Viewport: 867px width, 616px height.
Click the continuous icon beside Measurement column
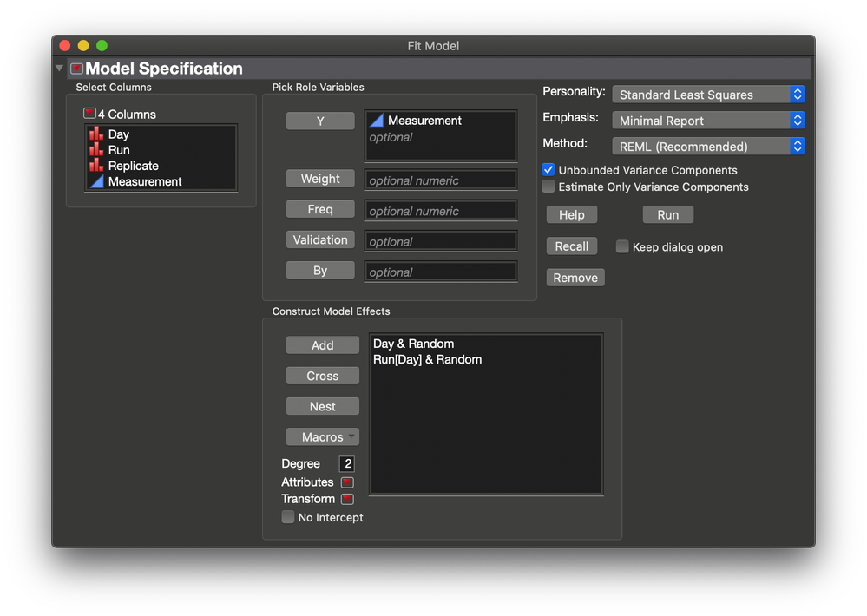(x=96, y=181)
